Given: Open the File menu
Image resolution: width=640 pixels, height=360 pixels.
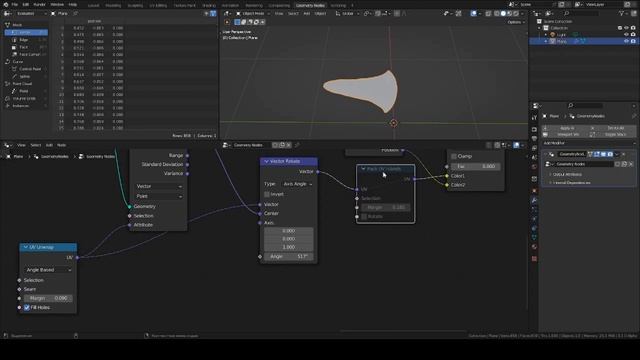Looking at the screenshot, I should 14,4.
